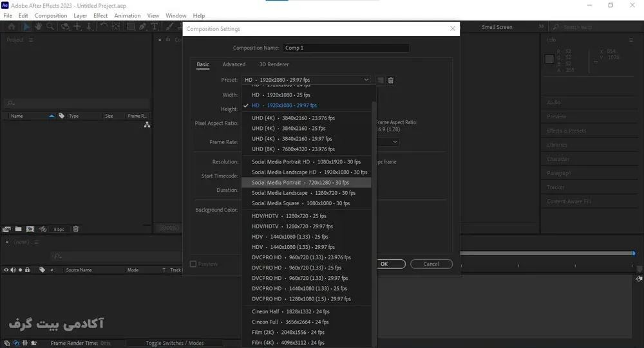This screenshot has width=644, height=348.
Task: Select the Orbit camera tool
Action: (65, 26)
